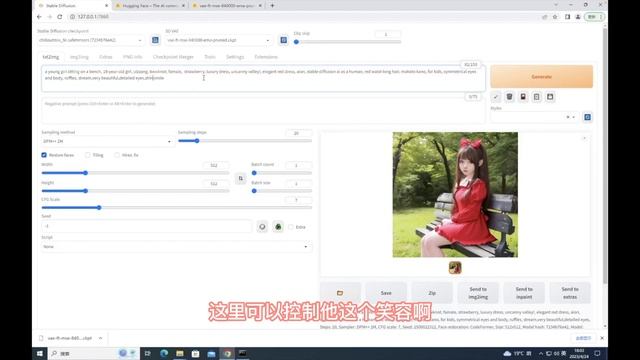Open the Extensions tab
Screen dimensions: 640x360
click(x=266, y=57)
